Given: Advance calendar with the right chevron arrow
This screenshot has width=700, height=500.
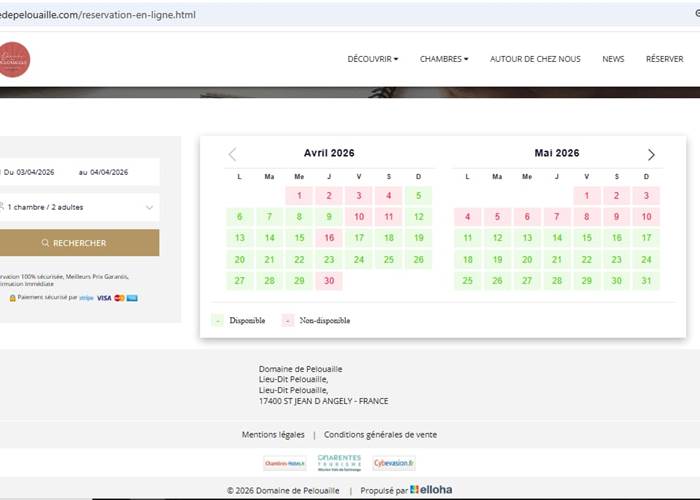Looking at the screenshot, I should (651, 154).
